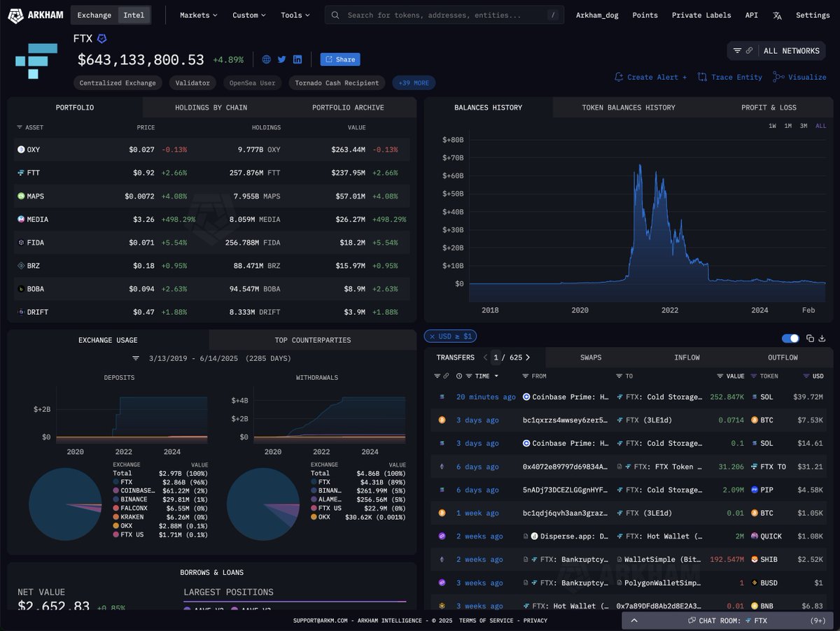Go to previous transfers page arrow
Image resolution: width=840 pixels, height=631 pixels.
(x=485, y=357)
